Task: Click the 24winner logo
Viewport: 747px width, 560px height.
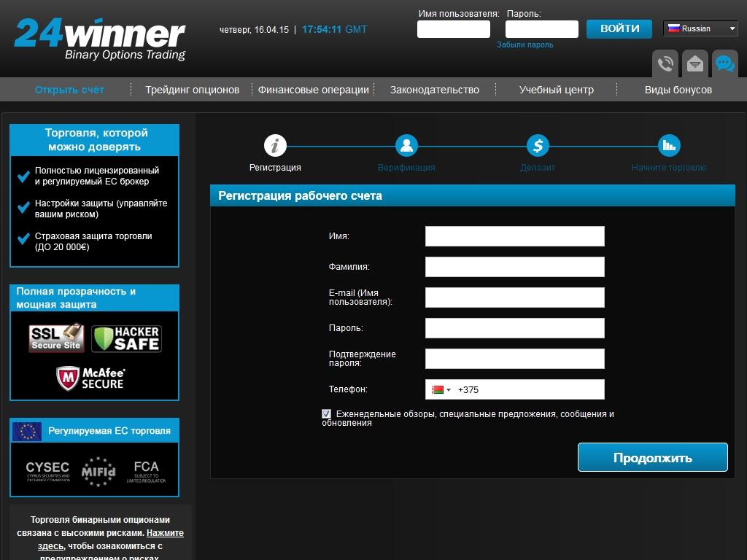Action: (101, 39)
